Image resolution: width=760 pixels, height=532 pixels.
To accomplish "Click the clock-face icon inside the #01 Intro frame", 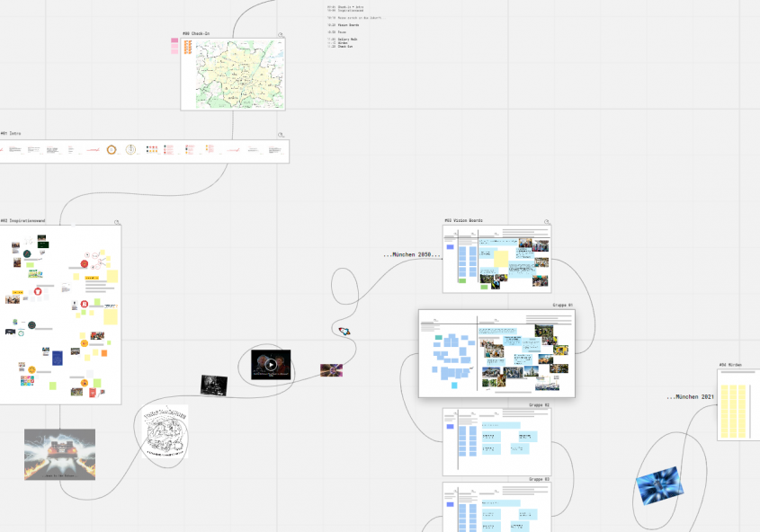I will coord(131,148).
